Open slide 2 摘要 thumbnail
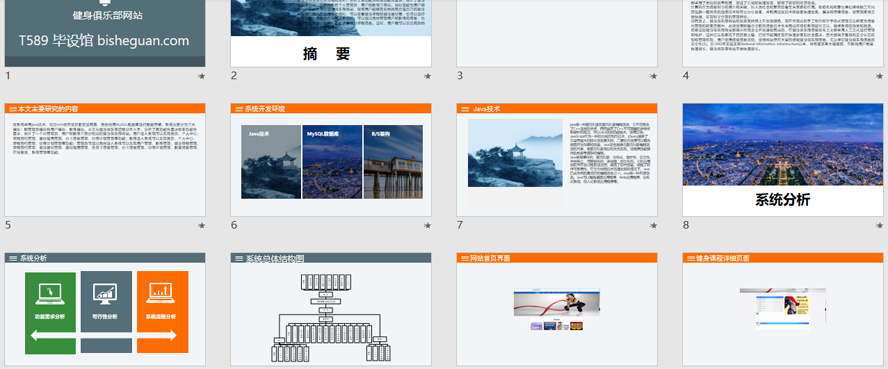This screenshot has width=888, height=369. pos(331,33)
